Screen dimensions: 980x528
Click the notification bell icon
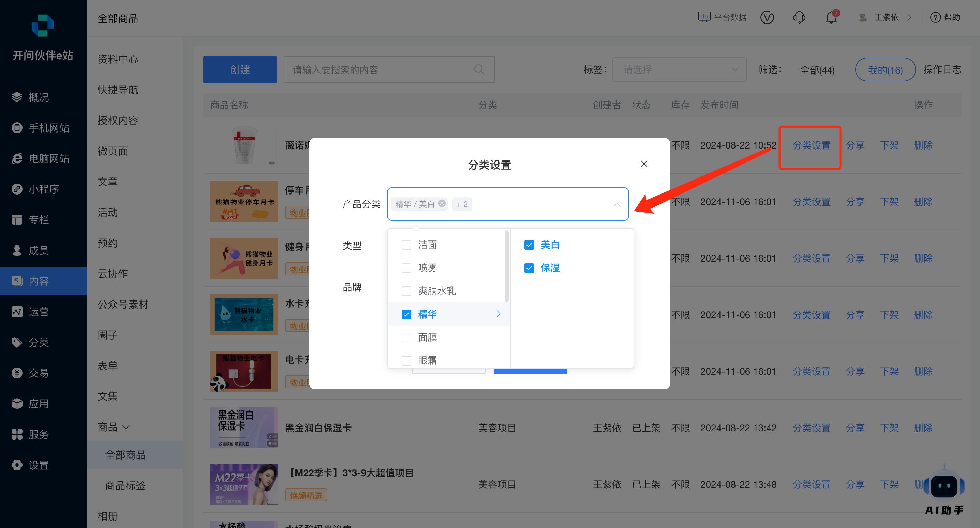pos(831,17)
